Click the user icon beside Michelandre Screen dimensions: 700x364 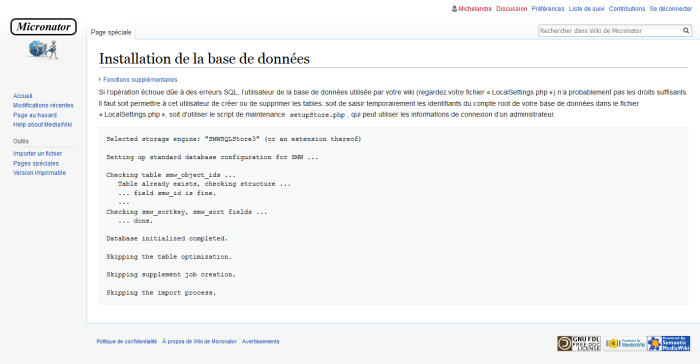click(x=454, y=8)
